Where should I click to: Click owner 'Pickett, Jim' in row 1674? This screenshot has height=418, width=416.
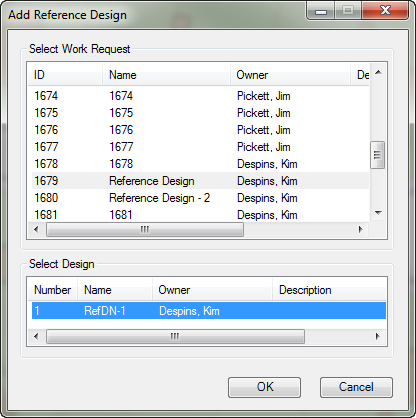click(x=264, y=96)
